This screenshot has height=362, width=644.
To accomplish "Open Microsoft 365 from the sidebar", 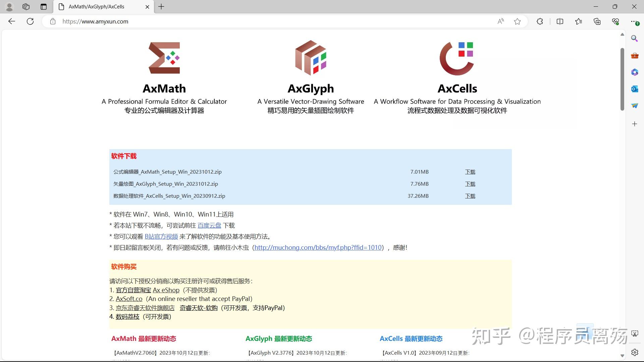I will pyautogui.click(x=634, y=72).
